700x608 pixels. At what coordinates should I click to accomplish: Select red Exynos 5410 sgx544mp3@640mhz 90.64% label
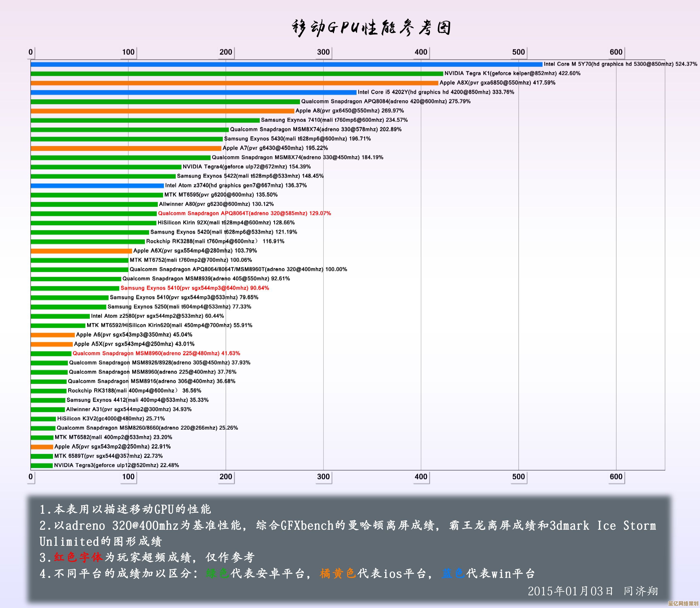pos(195,288)
